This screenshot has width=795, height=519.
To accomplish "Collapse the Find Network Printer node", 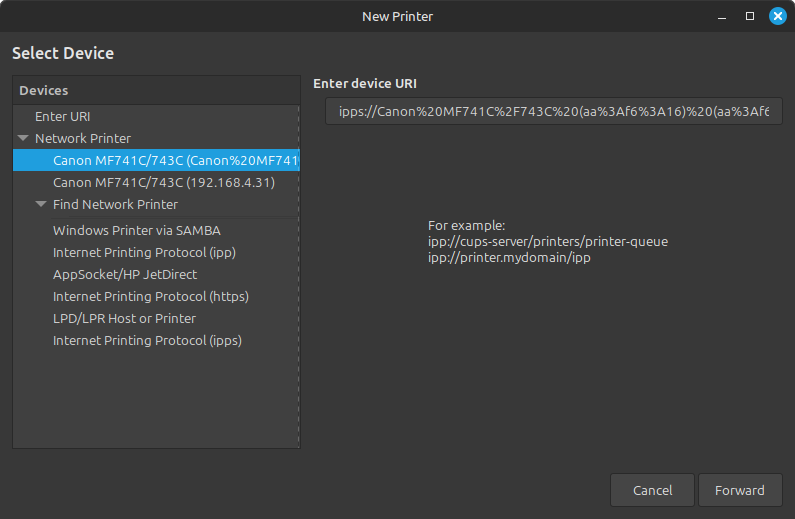I will point(41,204).
